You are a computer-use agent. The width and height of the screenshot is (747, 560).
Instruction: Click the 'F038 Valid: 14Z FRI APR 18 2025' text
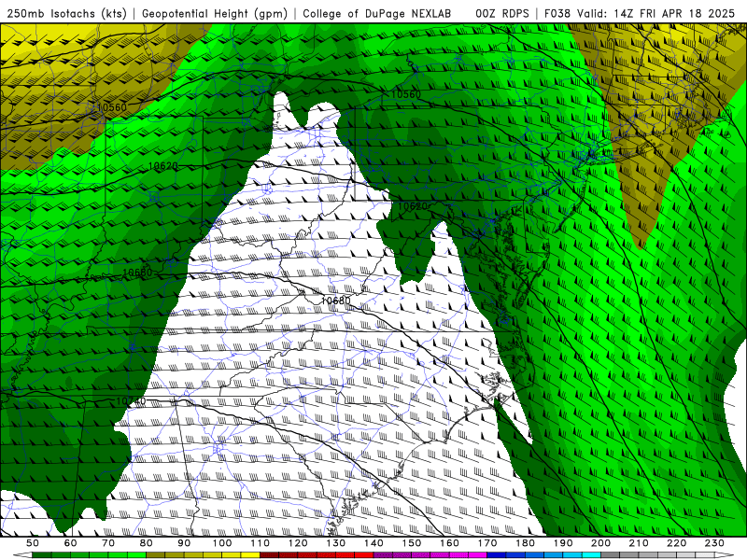coord(640,13)
